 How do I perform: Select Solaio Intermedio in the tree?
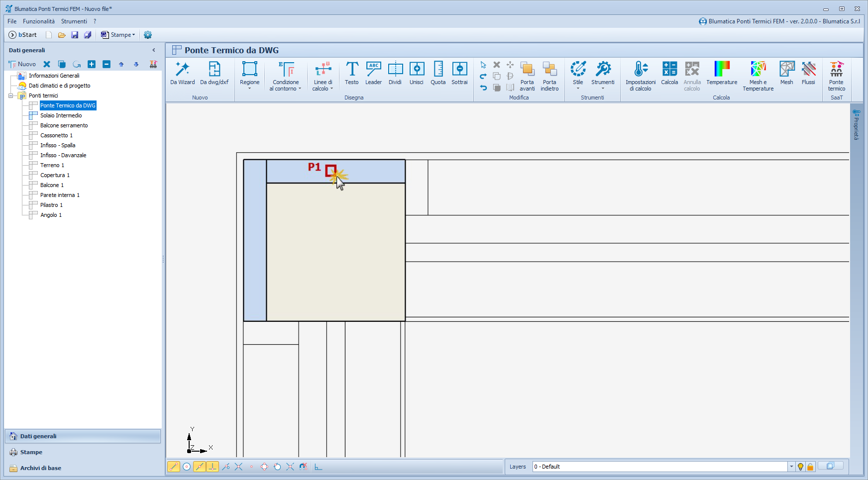(61, 115)
